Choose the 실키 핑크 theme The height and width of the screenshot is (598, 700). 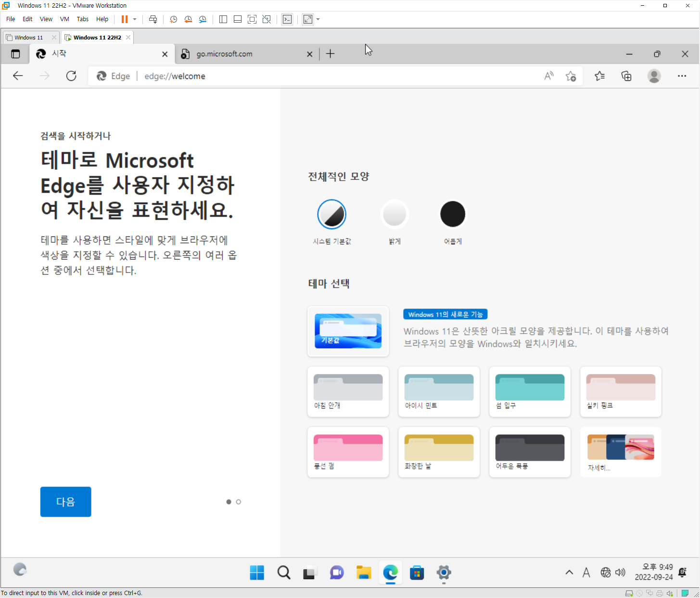click(621, 391)
